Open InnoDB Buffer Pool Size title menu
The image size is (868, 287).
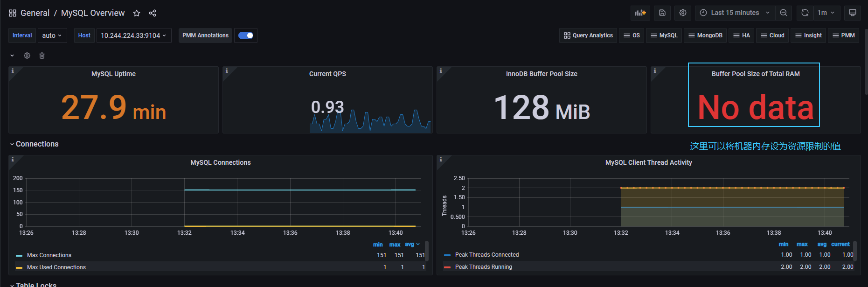point(542,74)
